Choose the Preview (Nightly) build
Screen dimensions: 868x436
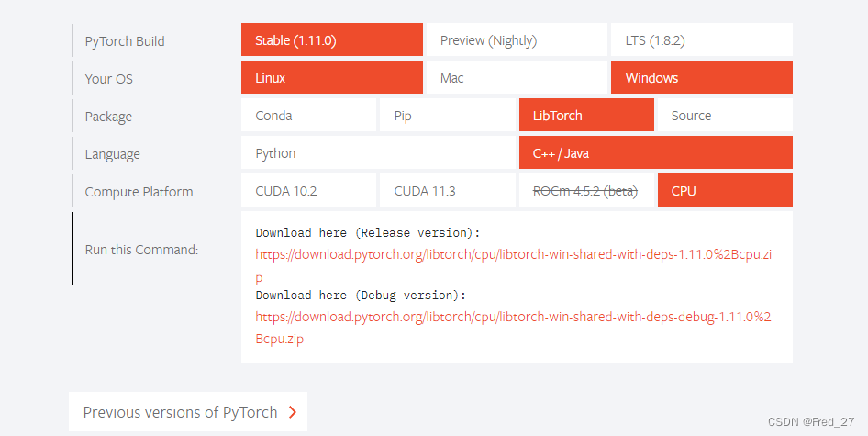click(517, 39)
